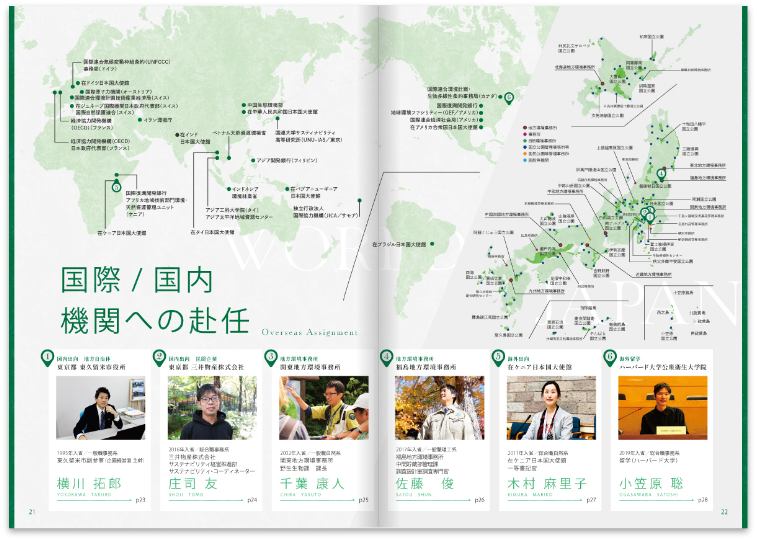Viewport: 757px width, 541px height.
Task: Click the number 2 pin on Shoji's card
Action: click(x=159, y=358)
